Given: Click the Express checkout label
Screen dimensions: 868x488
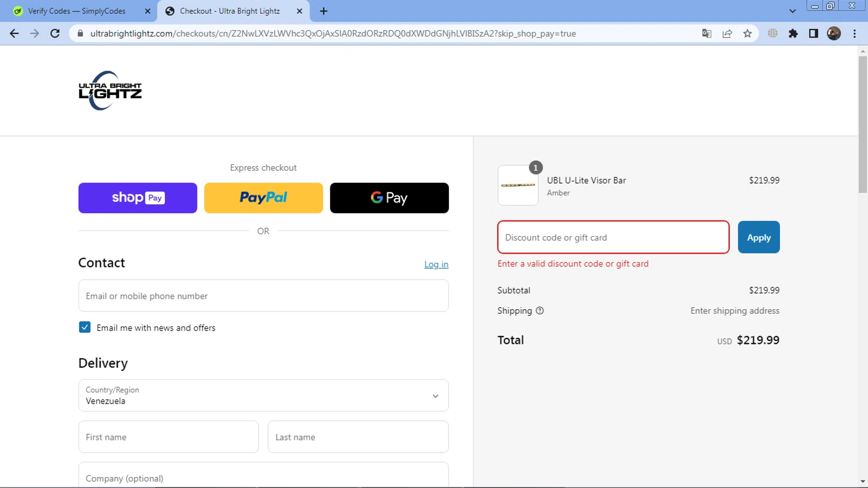Looking at the screenshot, I should (263, 168).
